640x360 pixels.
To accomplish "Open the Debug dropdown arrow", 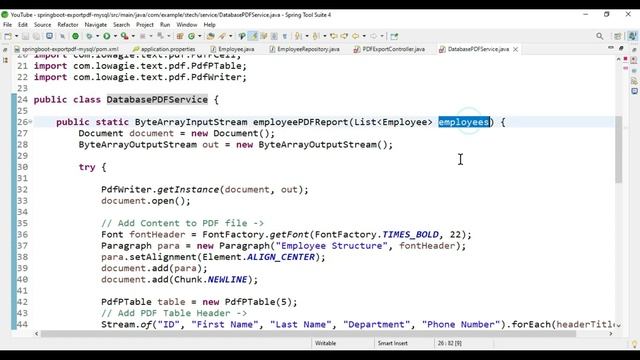I will (98, 36).
